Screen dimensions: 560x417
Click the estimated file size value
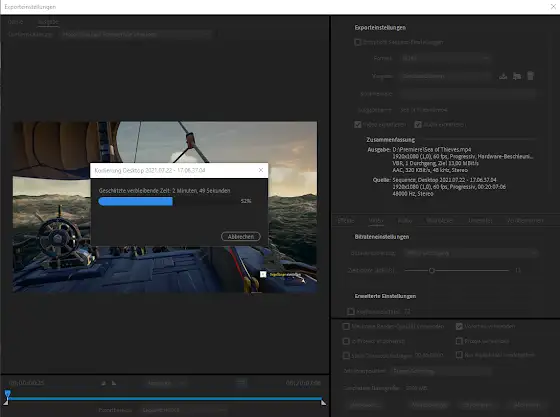pos(416,388)
